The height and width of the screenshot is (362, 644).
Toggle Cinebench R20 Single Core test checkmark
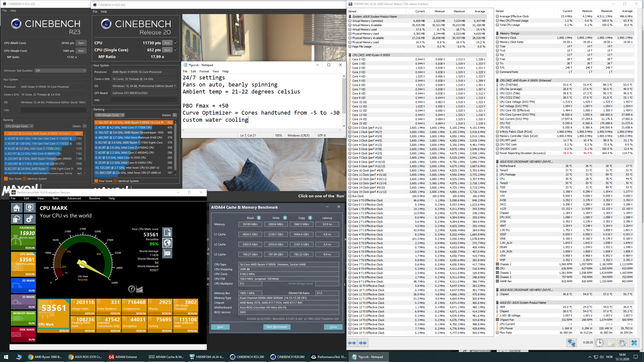(x=176, y=50)
